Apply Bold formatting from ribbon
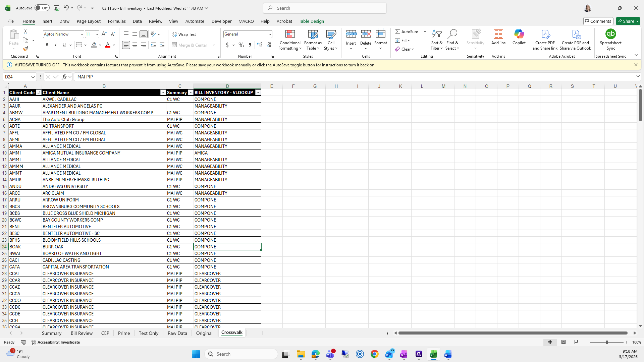This screenshot has width=644, height=362. [47, 45]
